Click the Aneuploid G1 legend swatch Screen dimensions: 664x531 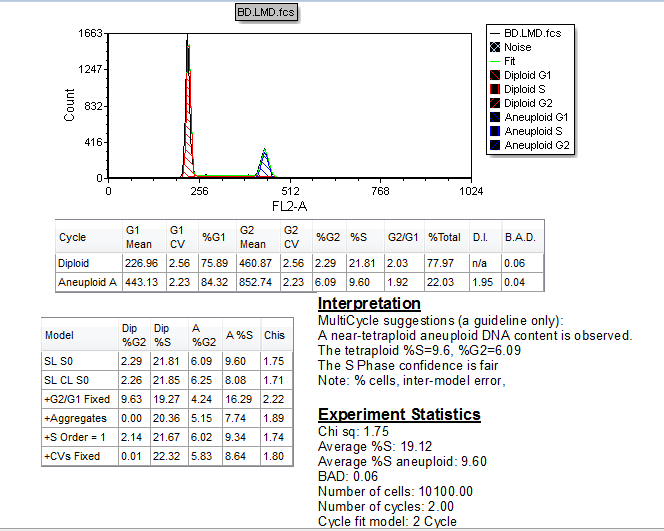point(494,117)
